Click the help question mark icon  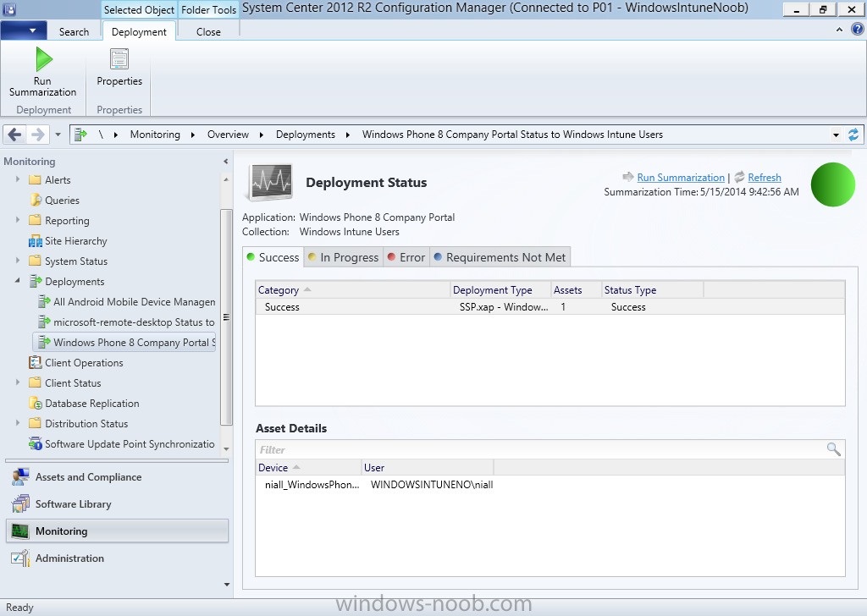coord(857,30)
